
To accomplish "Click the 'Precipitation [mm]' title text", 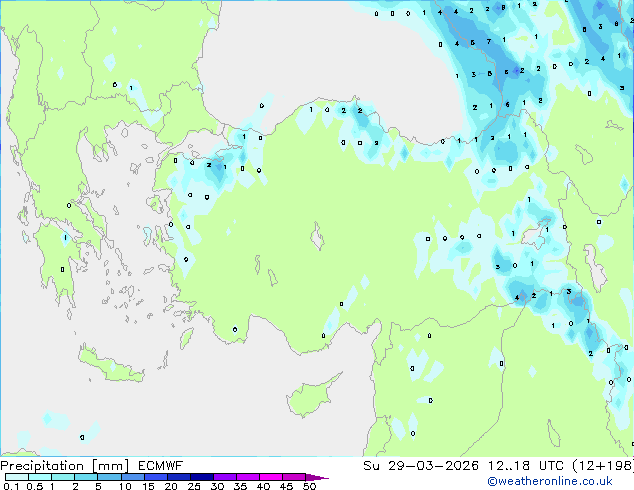I will (65, 466).
